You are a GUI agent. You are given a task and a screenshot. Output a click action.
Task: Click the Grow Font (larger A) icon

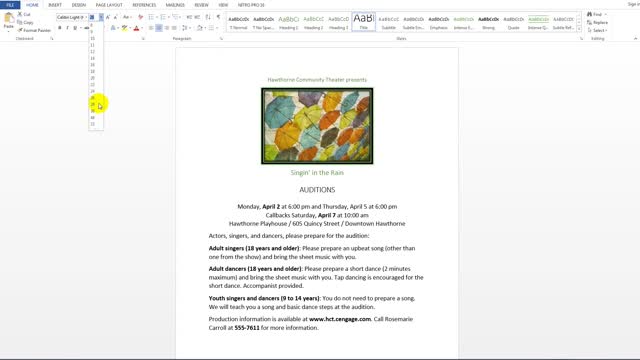point(108,17)
